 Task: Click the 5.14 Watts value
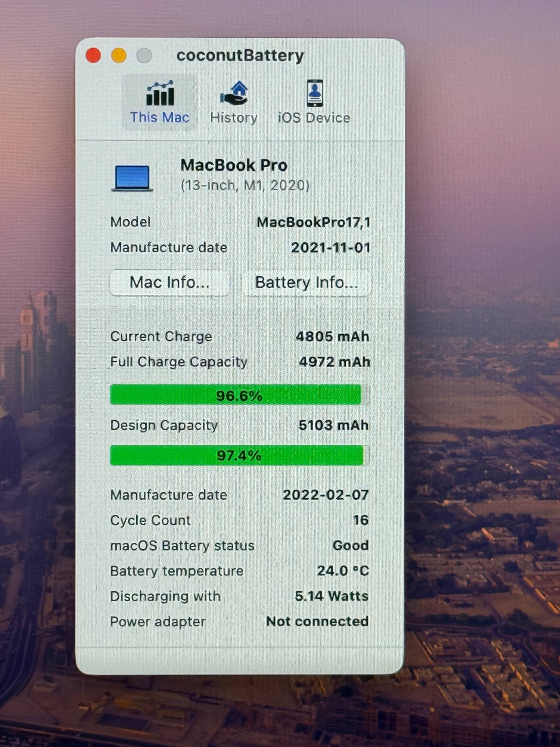click(x=332, y=596)
